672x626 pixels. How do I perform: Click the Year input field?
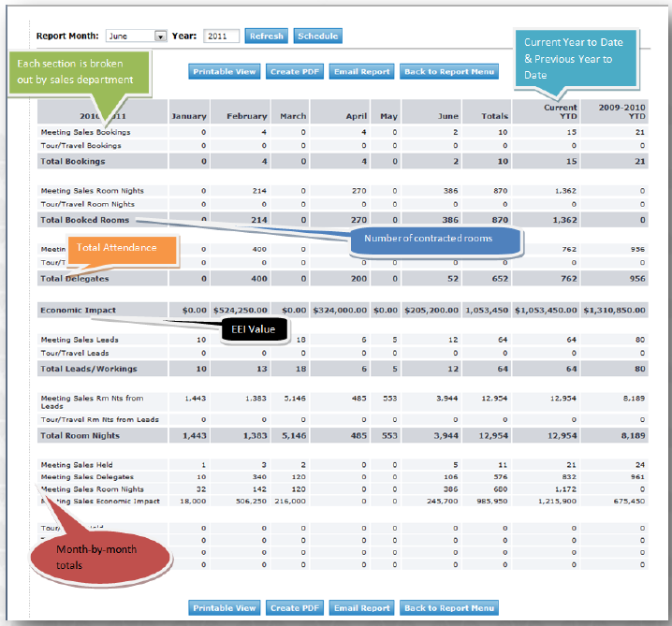click(221, 36)
